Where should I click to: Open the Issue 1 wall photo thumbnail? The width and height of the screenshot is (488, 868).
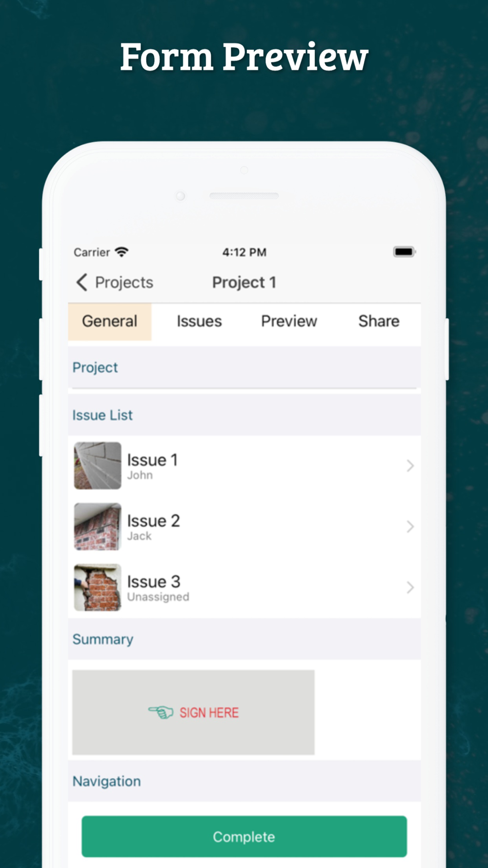click(98, 466)
